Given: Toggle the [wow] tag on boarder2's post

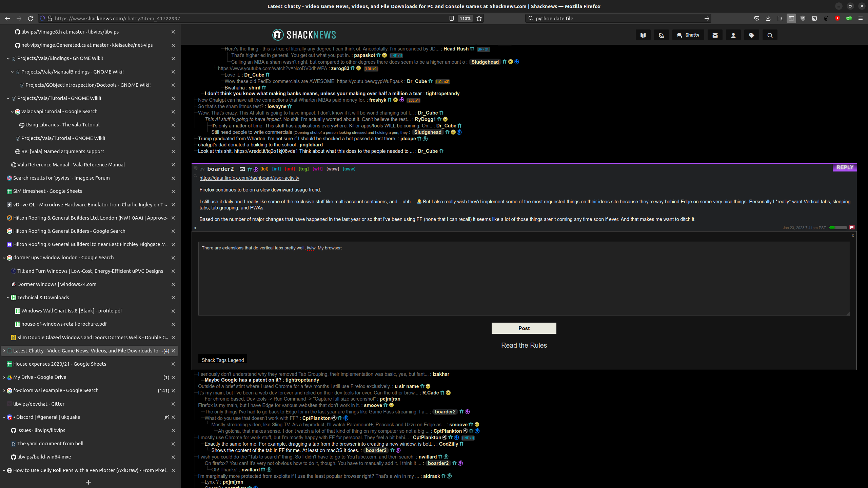Looking at the screenshot, I should click(x=333, y=169).
